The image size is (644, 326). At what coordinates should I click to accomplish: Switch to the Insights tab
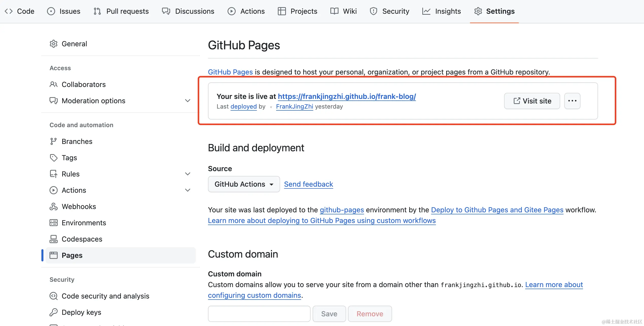click(442, 11)
